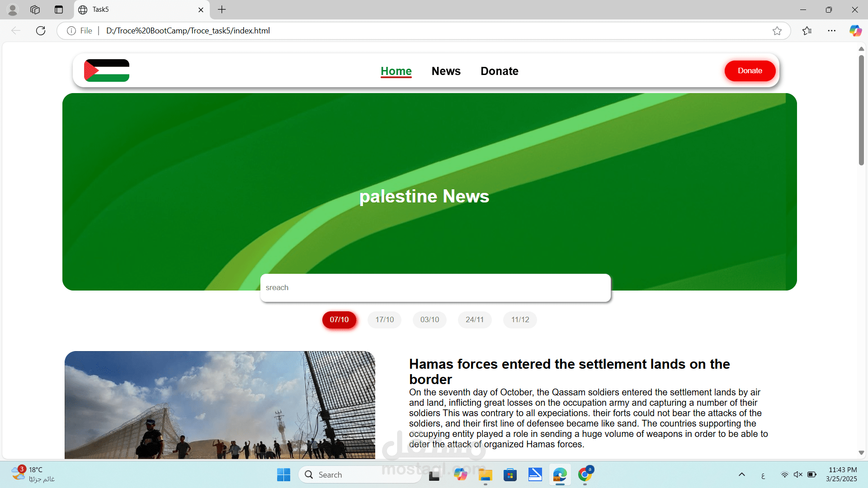Select the 17/10 date filter
Screen dimensions: 868x488
coord(384,320)
